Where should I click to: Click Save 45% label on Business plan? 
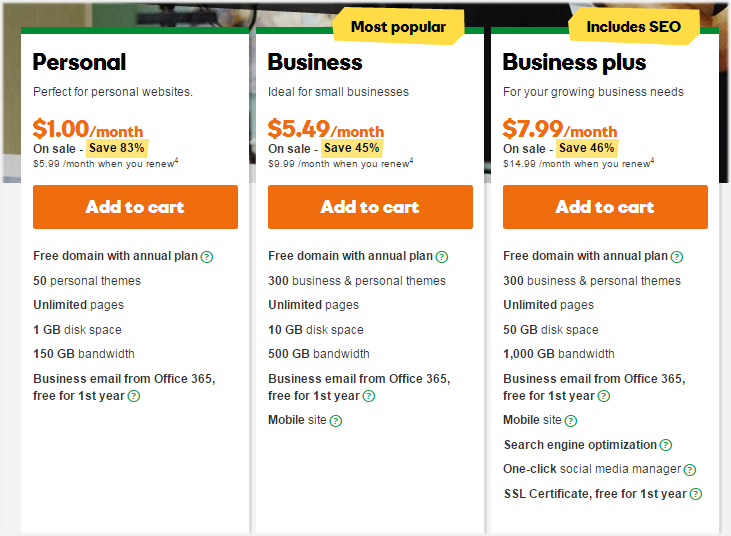(x=352, y=148)
